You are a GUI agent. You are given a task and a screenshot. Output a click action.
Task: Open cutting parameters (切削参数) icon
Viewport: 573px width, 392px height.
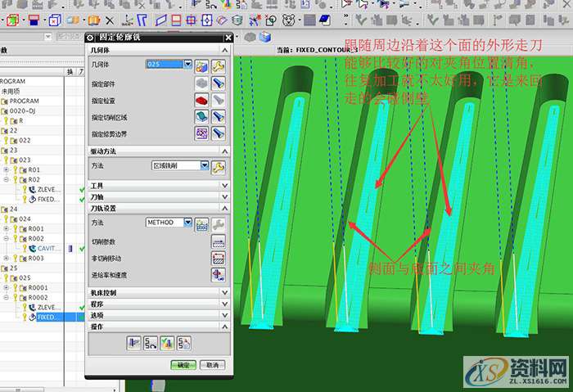218,241
